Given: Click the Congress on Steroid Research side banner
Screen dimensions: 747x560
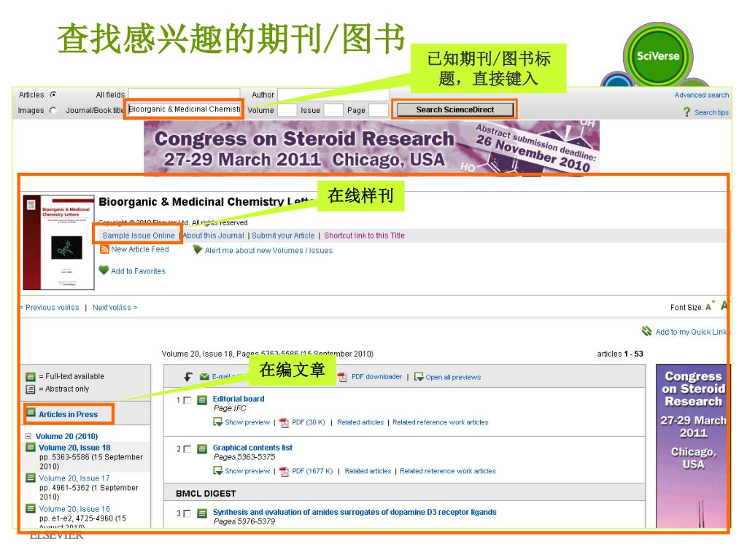Looking at the screenshot, I should (693, 446).
